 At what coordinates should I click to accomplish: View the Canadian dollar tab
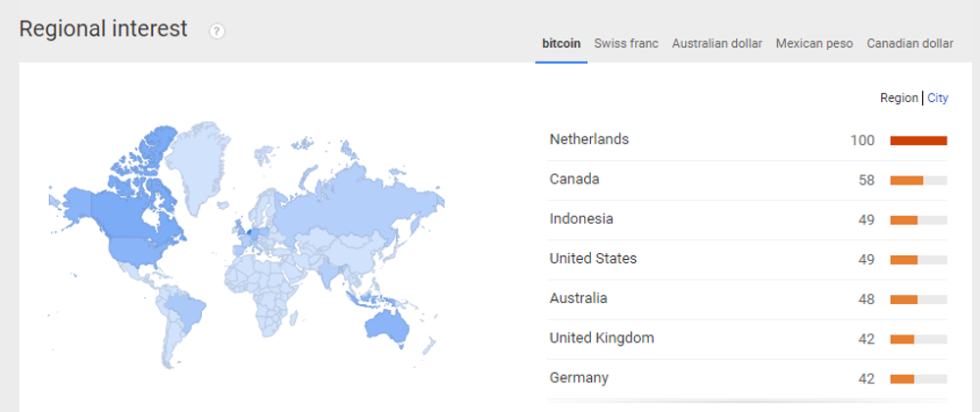(910, 44)
